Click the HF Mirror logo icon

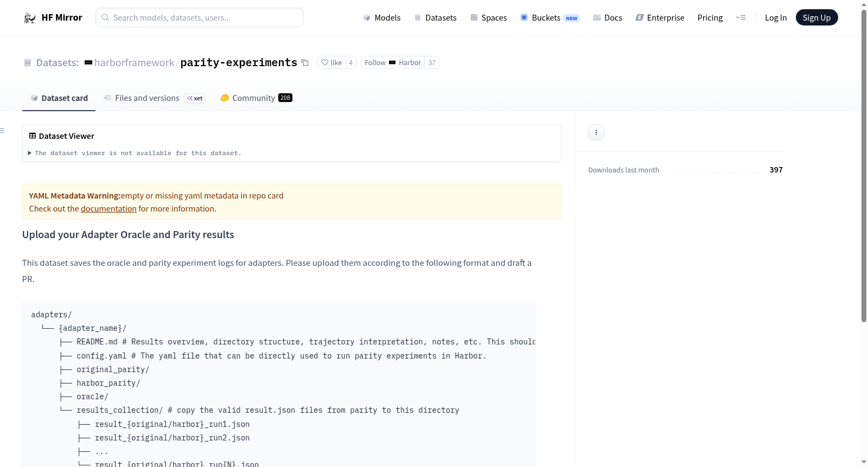tap(30, 18)
